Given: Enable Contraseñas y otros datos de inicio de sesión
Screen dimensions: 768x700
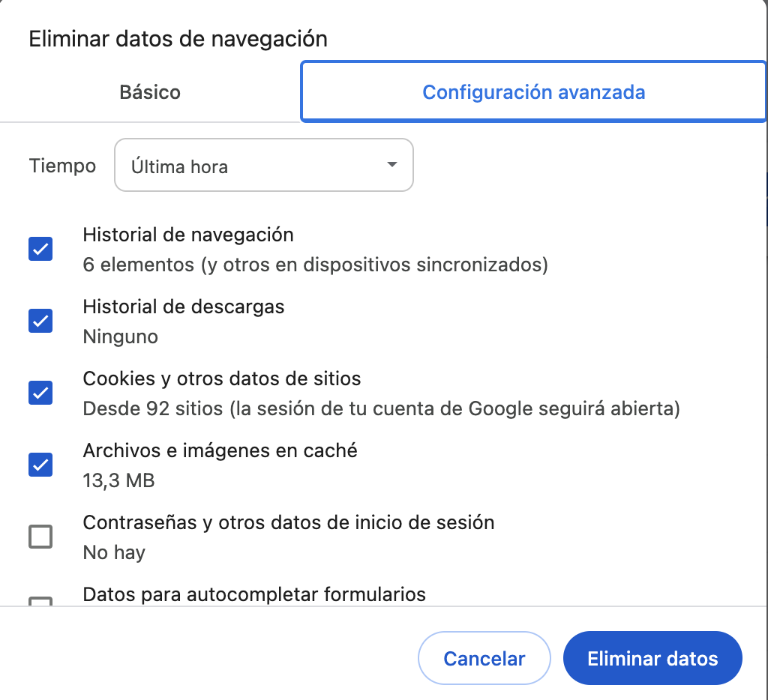Looking at the screenshot, I should (40, 537).
